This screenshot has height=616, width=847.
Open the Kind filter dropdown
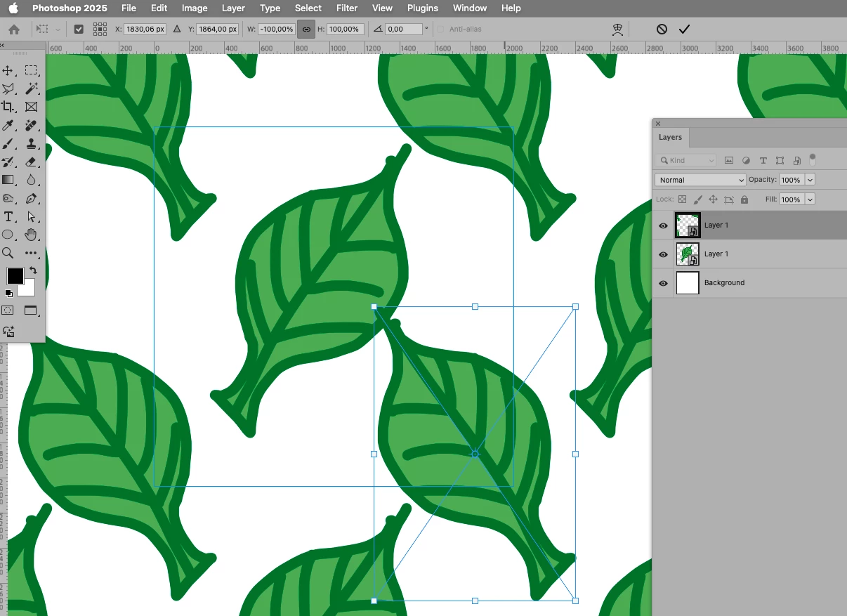687,160
